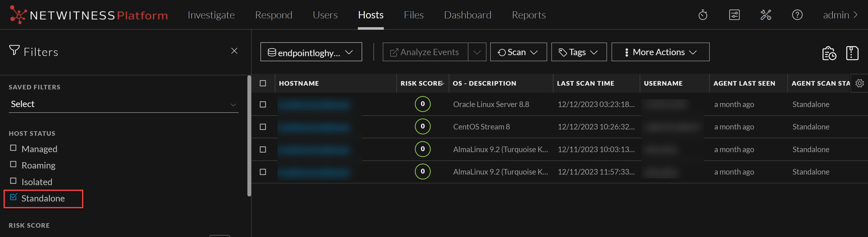Switch to the Files tab
Viewport: 868px width, 237px height.
pos(413,15)
